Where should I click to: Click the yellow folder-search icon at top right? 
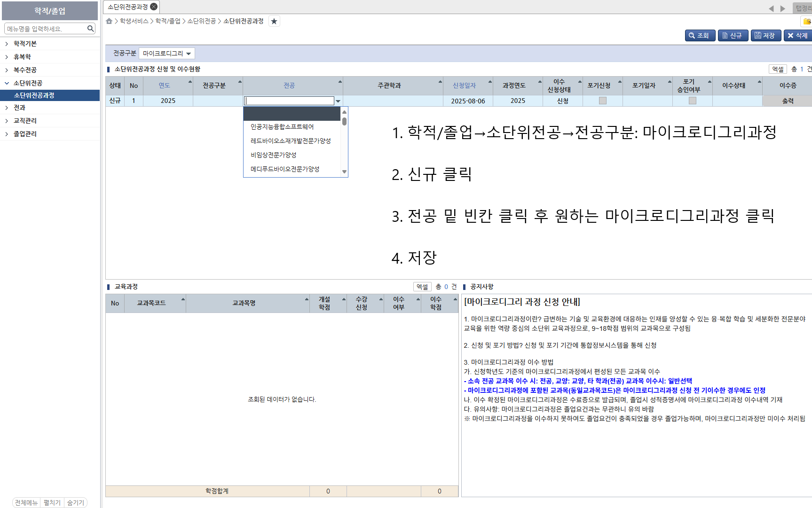(x=808, y=21)
